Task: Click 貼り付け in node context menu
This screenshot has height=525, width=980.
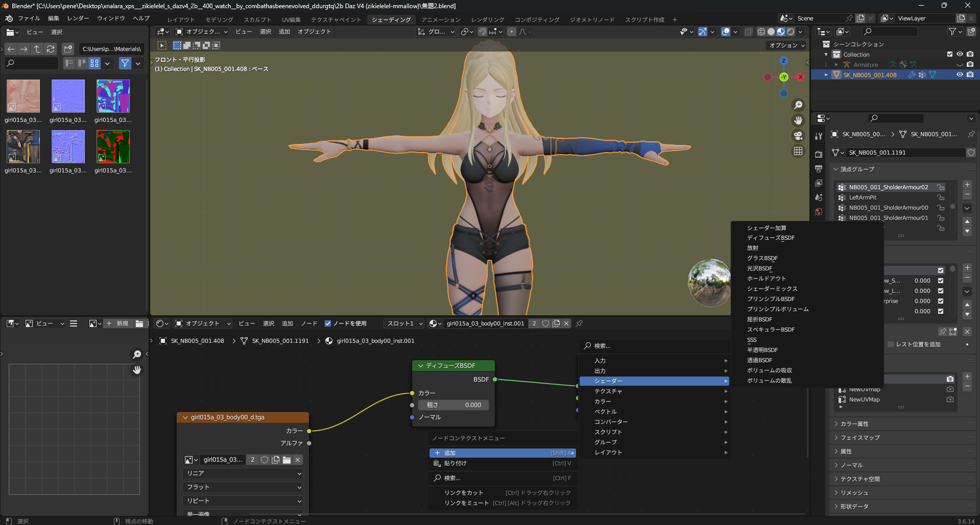Action: pos(503,463)
